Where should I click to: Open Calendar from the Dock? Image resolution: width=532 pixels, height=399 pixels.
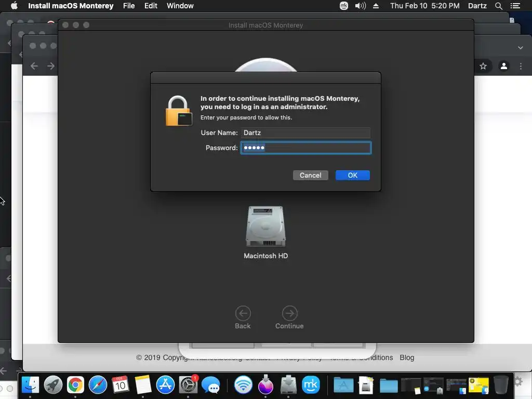tap(121, 385)
